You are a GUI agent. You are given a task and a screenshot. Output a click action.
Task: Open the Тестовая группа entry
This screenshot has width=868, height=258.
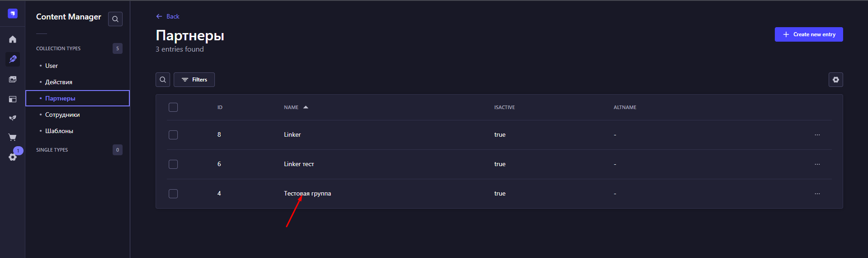[x=308, y=194]
